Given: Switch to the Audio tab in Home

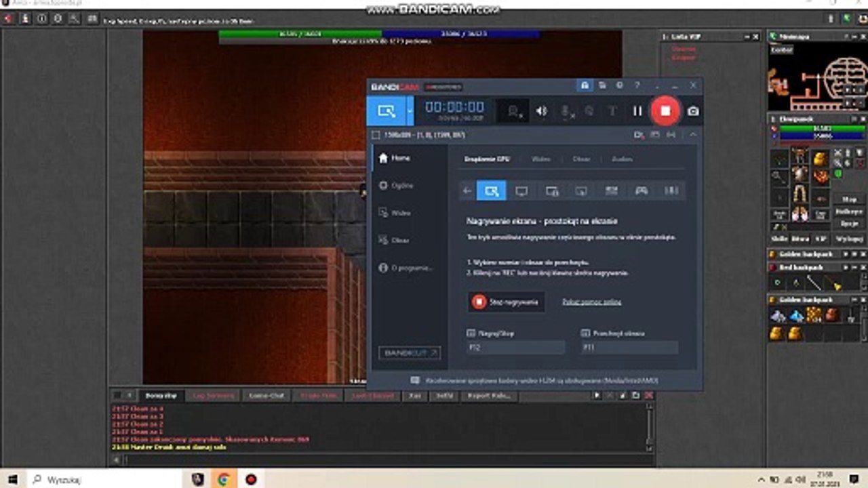Looking at the screenshot, I should (622, 159).
